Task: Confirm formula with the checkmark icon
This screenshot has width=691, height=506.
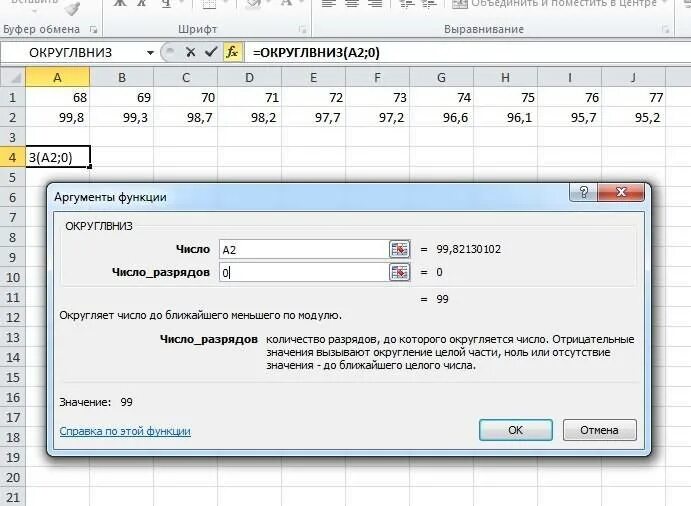Action: point(211,52)
